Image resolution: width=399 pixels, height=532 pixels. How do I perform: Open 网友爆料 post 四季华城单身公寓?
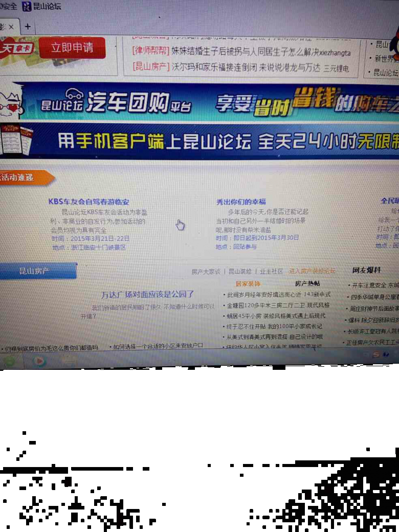point(374,297)
